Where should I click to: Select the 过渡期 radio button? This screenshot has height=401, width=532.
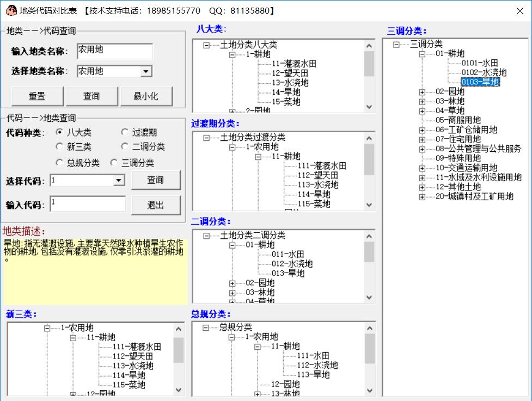[x=125, y=132]
